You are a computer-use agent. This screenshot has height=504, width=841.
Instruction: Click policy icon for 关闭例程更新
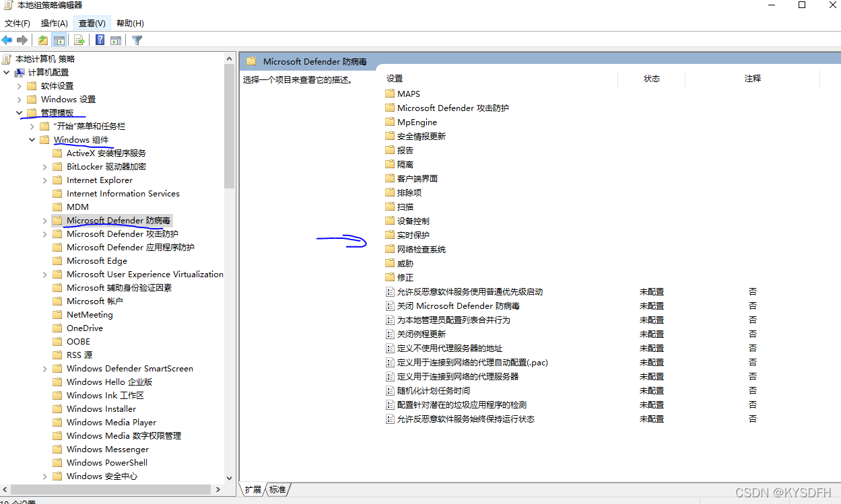point(389,334)
